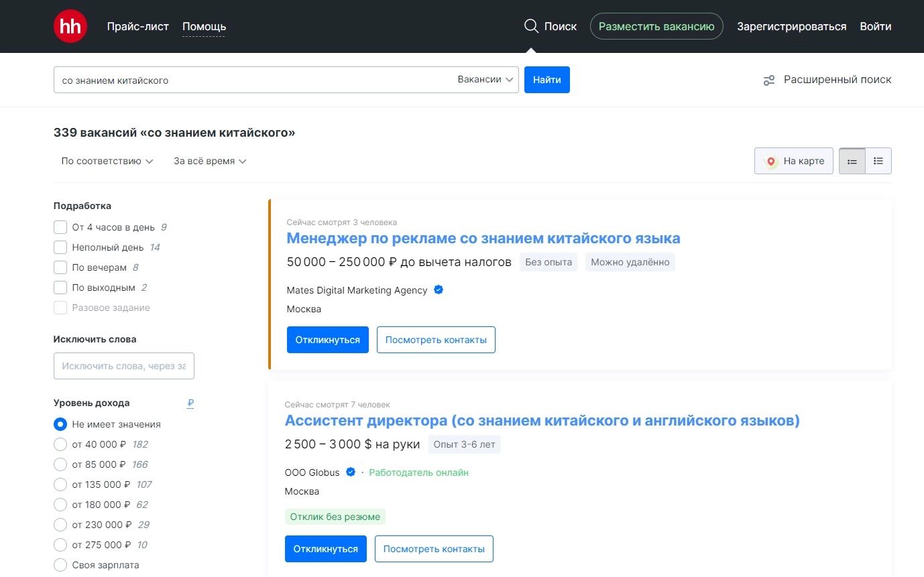This screenshot has height=577, width=924.
Task: Click the hh logo icon
Action: pos(70,26)
